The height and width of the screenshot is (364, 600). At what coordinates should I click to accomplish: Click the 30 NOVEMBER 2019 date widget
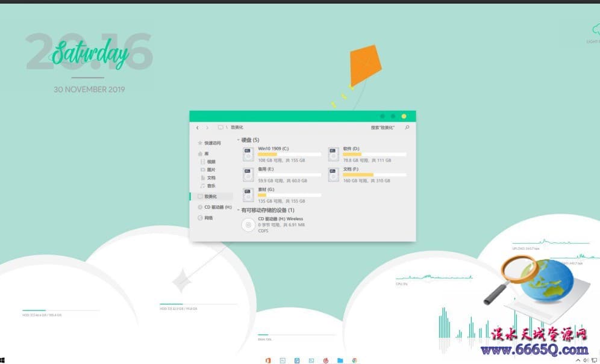89,90
